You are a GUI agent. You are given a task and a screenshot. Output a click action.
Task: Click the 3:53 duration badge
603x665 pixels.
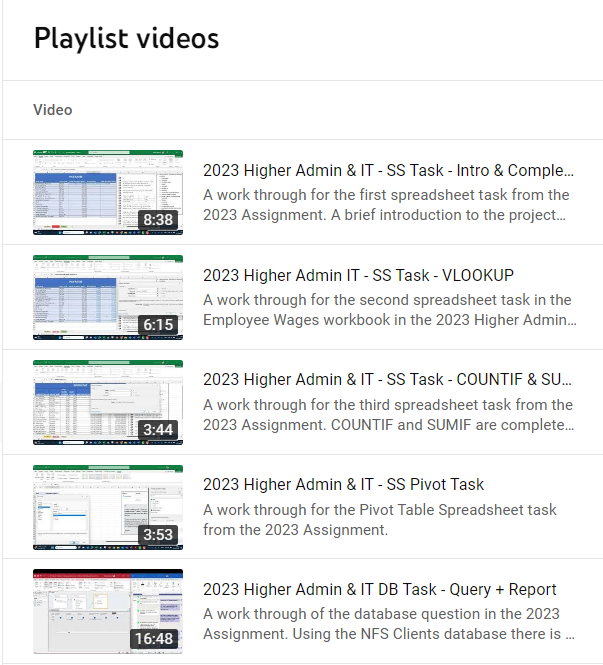click(x=158, y=535)
